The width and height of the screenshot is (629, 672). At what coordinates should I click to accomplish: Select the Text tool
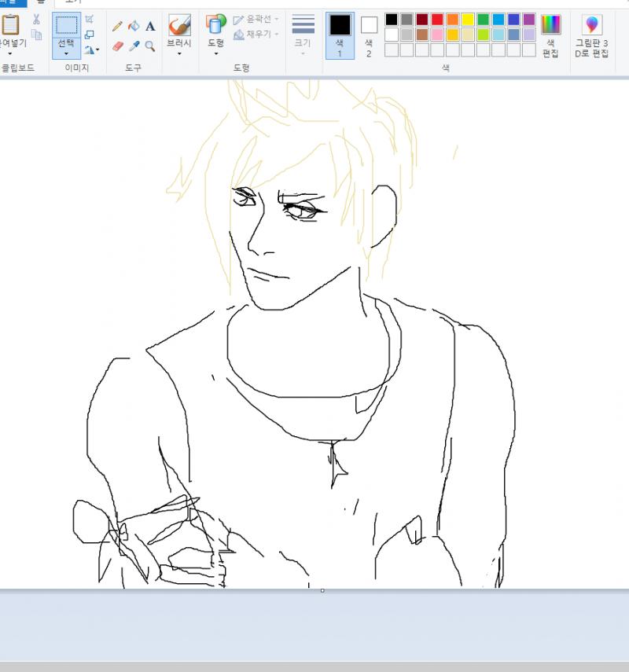pyautogui.click(x=150, y=26)
